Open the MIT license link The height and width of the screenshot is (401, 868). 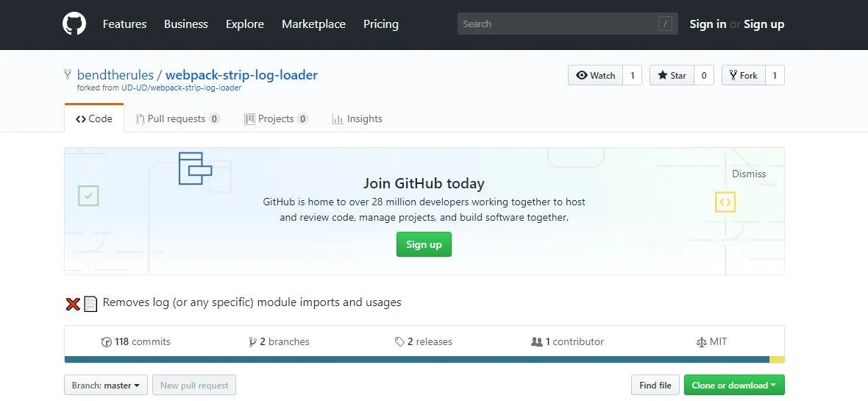(x=711, y=341)
